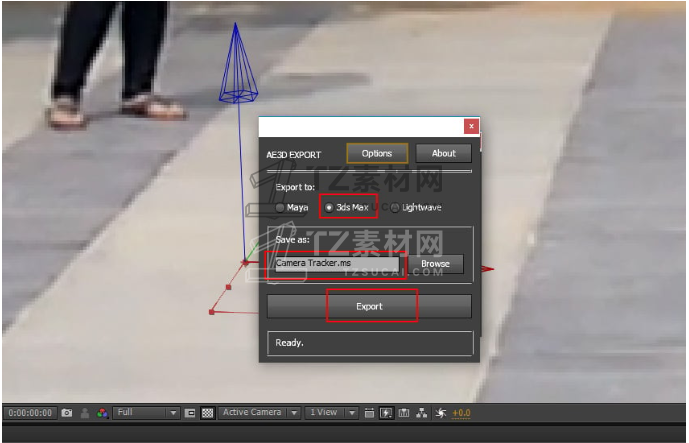Toggle Pixel Aspect Ratio Correction icon
Viewport: 689px width, 443px height.
pos(369,413)
